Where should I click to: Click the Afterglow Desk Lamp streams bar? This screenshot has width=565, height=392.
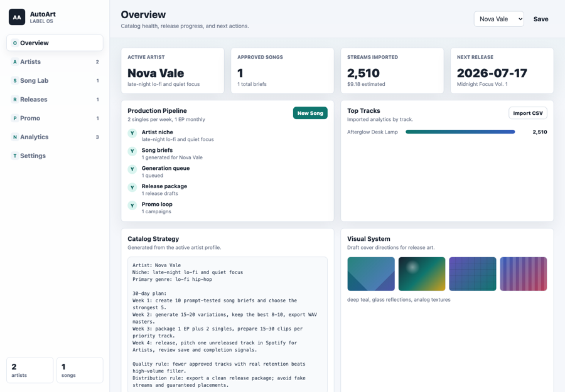coord(460,132)
